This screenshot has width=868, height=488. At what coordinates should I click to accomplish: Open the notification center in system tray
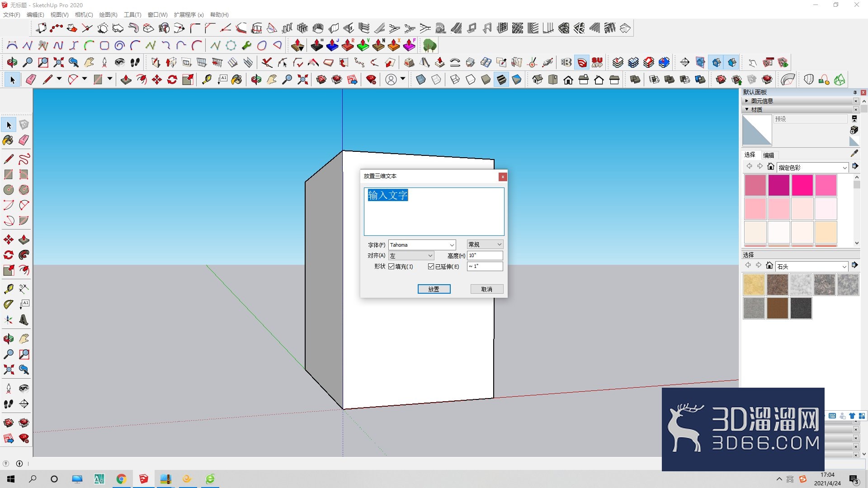854,479
